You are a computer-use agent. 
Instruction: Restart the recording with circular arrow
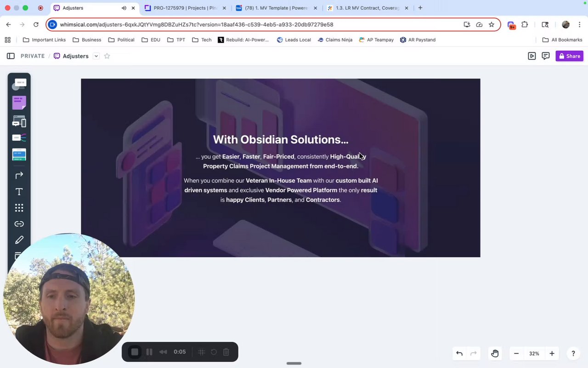point(214,352)
